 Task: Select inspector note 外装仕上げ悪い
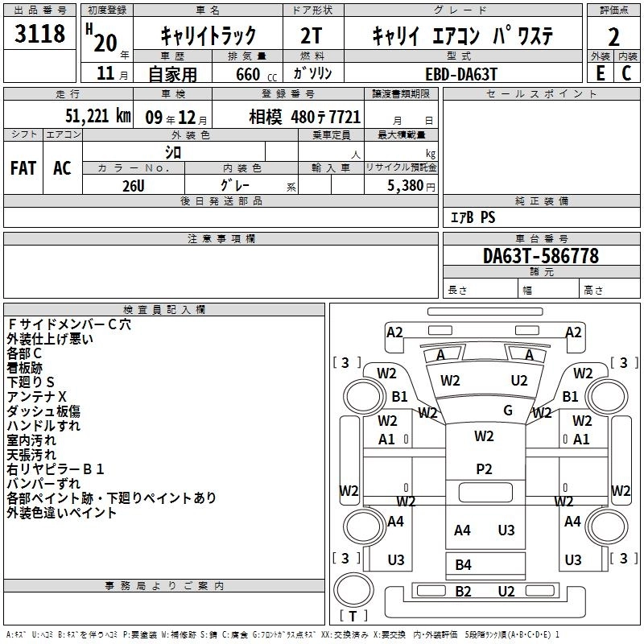tap(50, 339)
